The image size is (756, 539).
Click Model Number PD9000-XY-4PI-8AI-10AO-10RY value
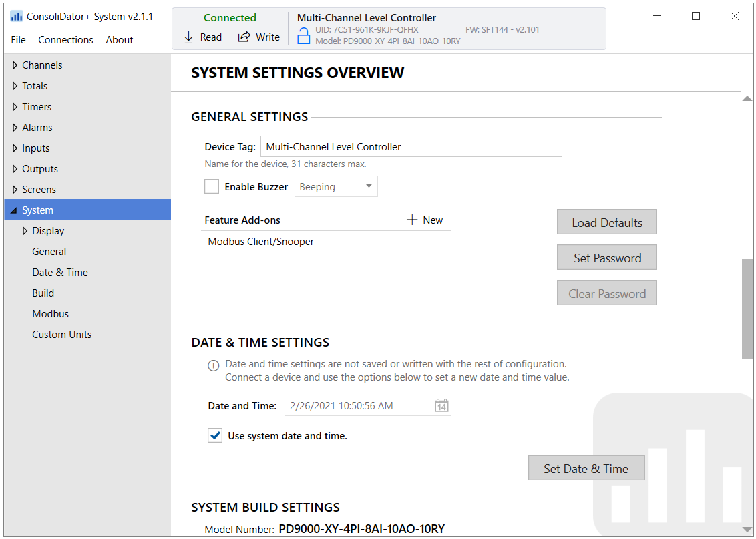pos(361,529)
